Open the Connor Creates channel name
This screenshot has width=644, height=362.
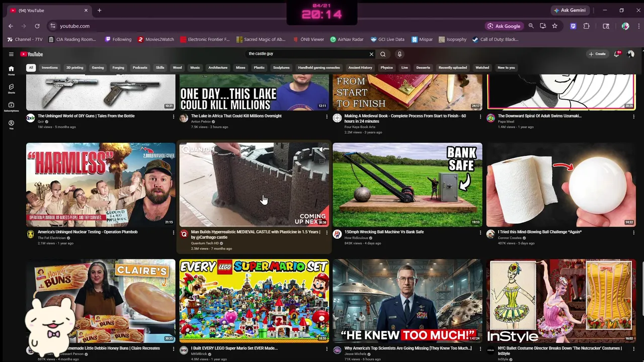[510, 238]
